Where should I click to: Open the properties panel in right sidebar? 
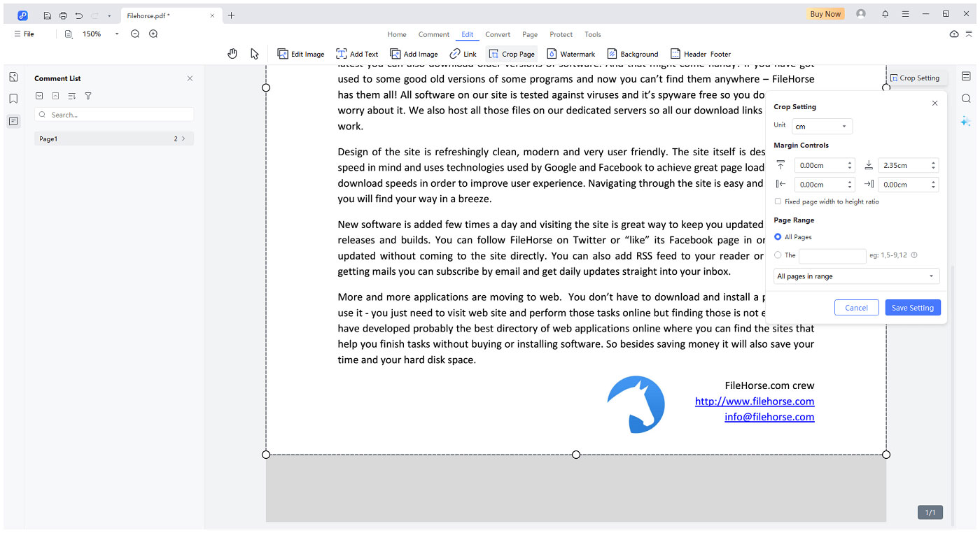[966, 76]
